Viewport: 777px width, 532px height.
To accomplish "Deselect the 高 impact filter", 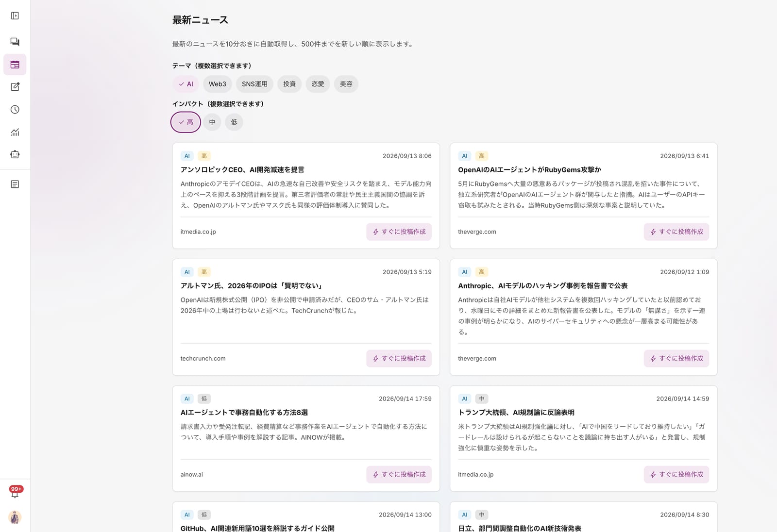I will (x=186, y=122).
